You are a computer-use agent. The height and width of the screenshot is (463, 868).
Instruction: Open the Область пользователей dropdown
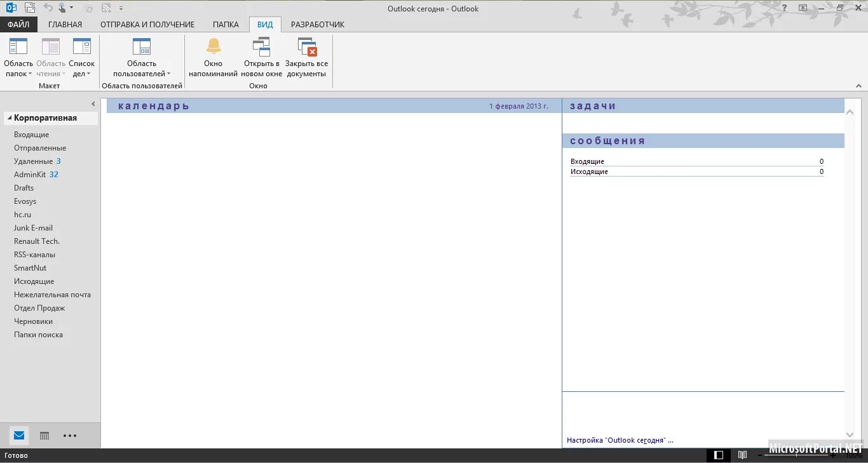[142, 58]
